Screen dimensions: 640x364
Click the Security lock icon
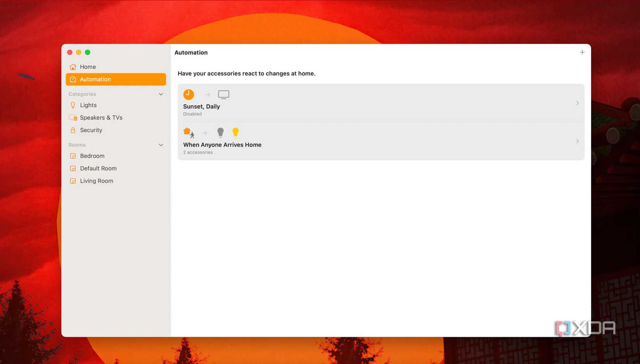[73, 130]
